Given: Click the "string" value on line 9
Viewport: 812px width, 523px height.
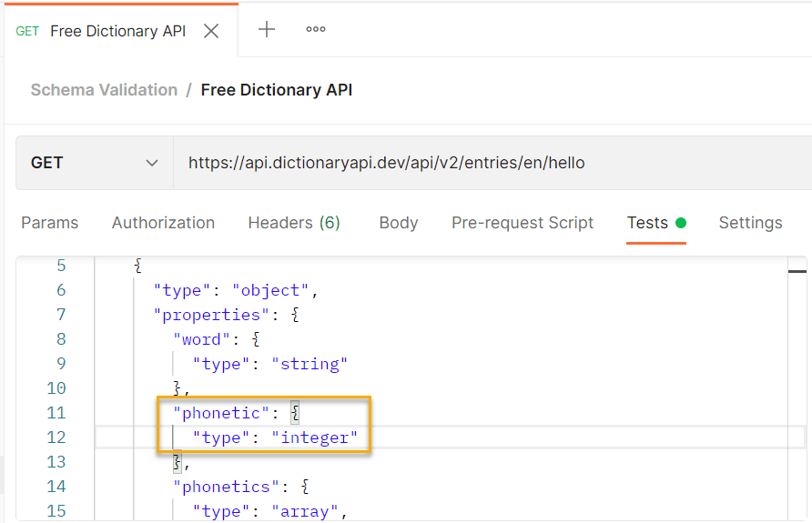Looking at the screenshot, I should pyautogui.click(x=310, y=364).
